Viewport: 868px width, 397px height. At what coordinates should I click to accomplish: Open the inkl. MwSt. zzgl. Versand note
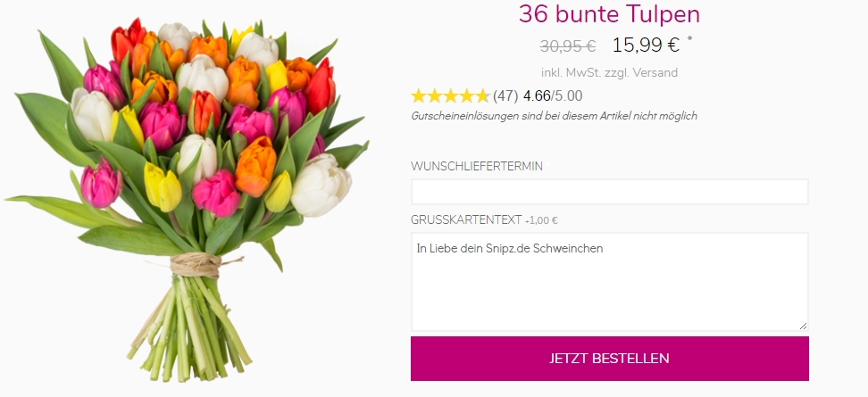point(610,72)
